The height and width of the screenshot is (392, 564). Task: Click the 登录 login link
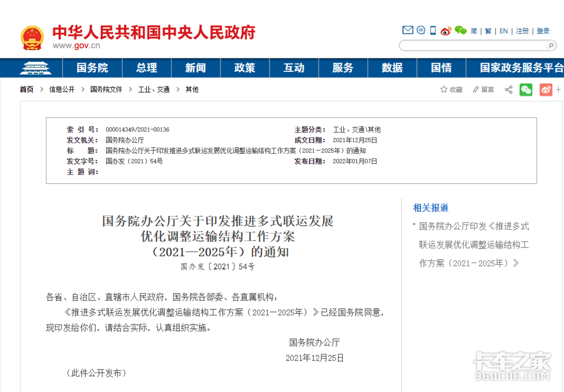[543, 31]
